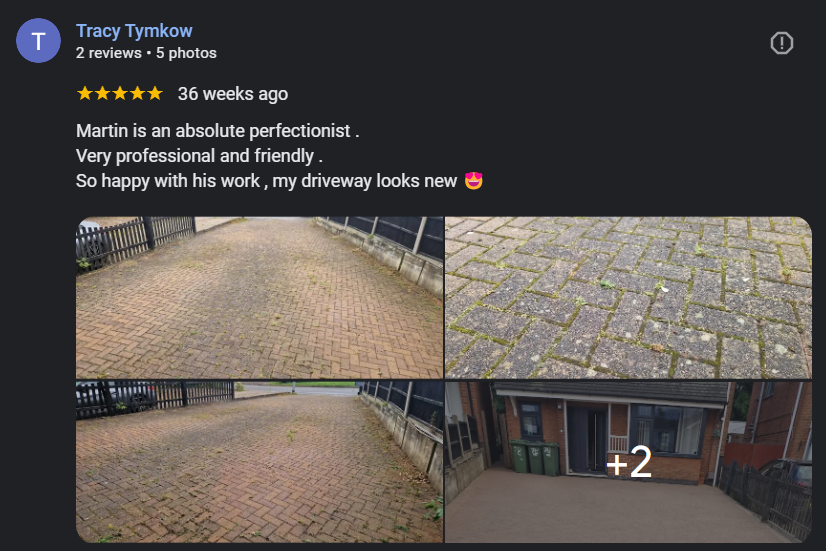Click the "5 photos" text

click(186, 53)
